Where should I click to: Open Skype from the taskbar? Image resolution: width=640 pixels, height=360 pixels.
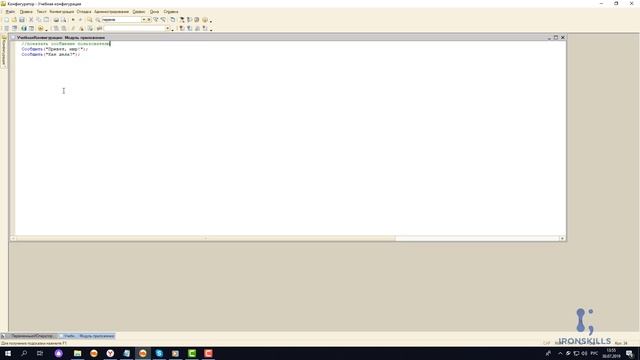159,353
